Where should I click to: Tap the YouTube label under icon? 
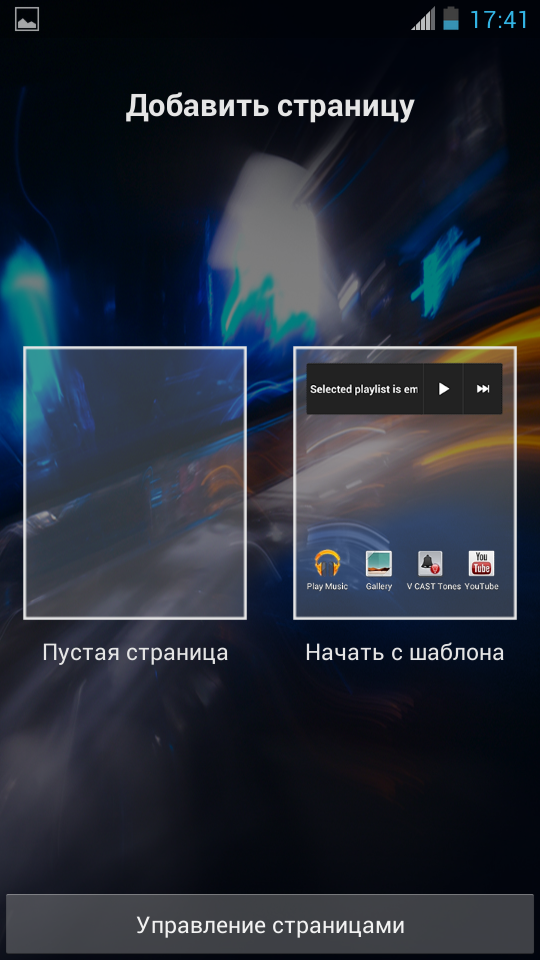(481, 586)
